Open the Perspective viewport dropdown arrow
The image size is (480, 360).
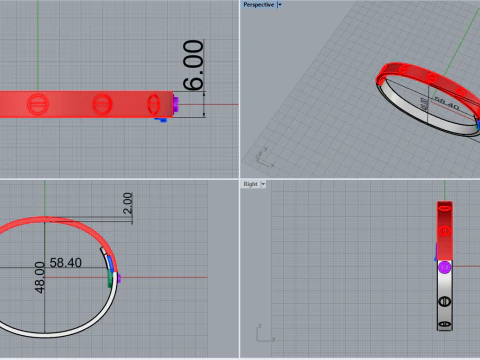pyautogui.click(x=280, y=5)
